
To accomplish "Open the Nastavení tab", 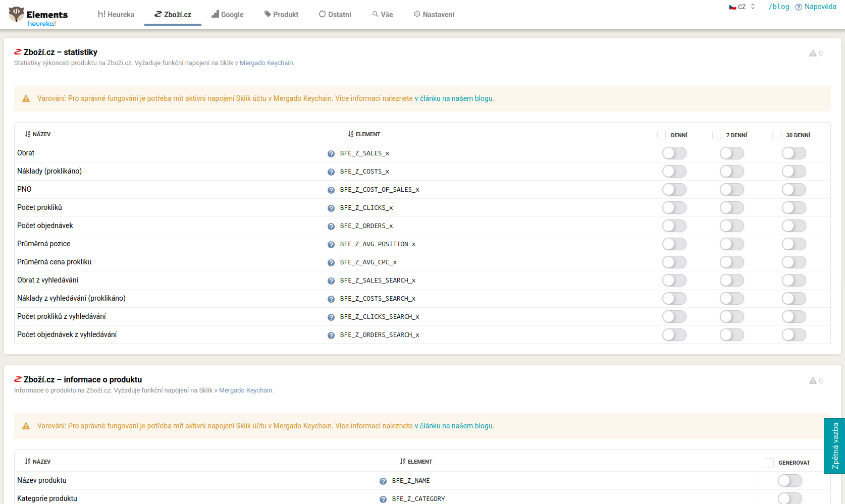I will pyautogui.click(x=434, y=15).
